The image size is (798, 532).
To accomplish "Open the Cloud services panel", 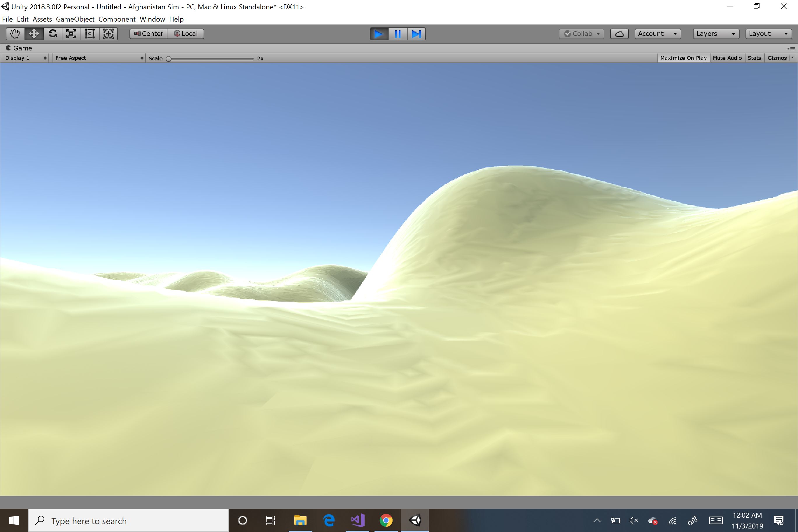I will click(x=619, y=34).
